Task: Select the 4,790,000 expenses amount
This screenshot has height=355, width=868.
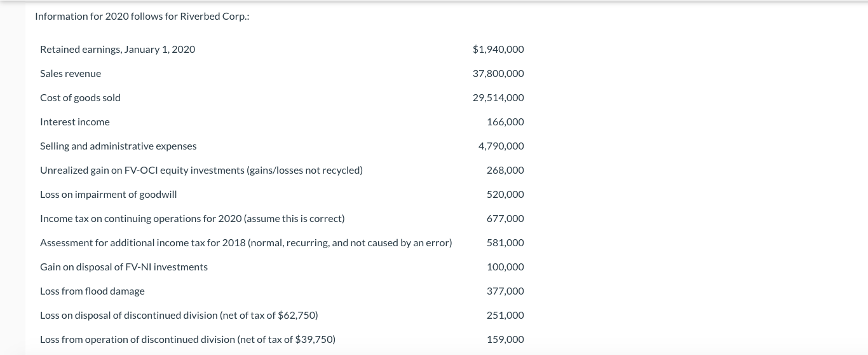Action: [x=501, y=146]
